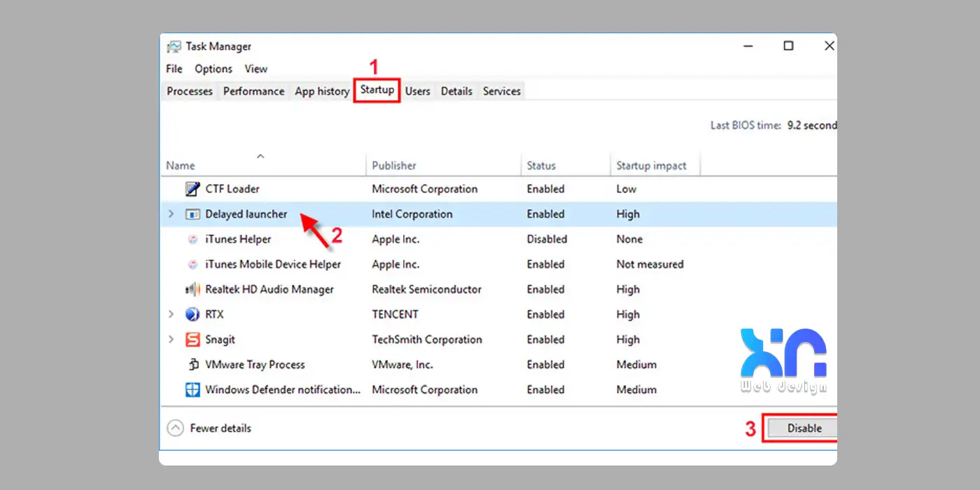The height and width of the screenshot is (490, 980).
Task: Switch to the Performance tab
Action: point(253,91)
